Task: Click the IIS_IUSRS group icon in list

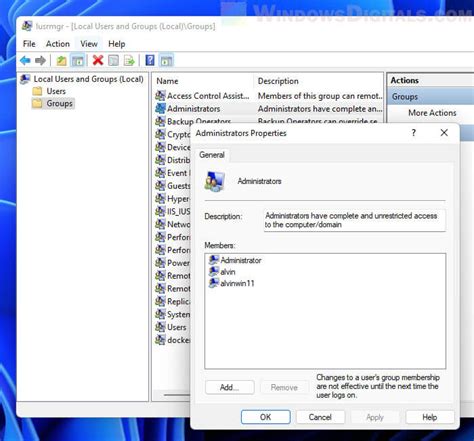Action: (x=160, y=211)
